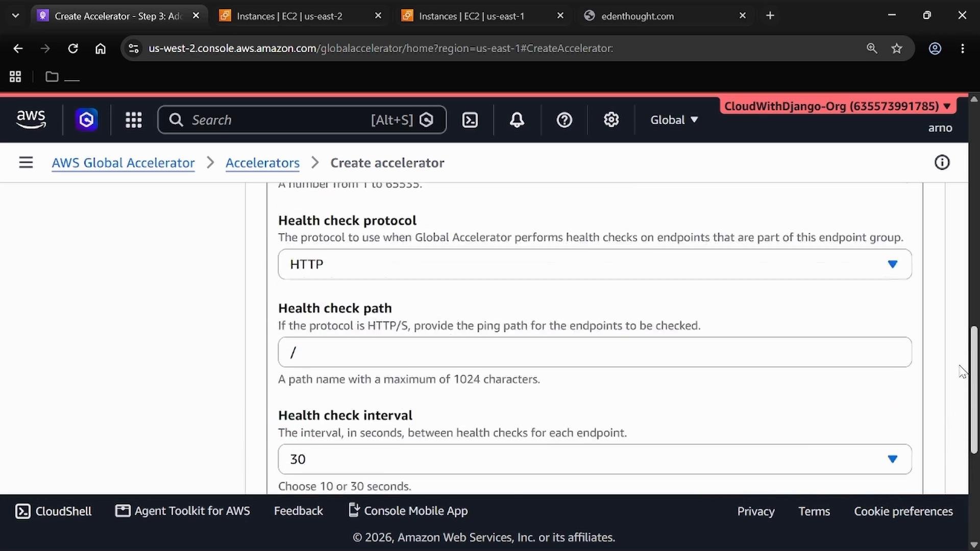Screen dimensions: 980x551
Task: Click the 'Health check path' label
Action: point(335,308)
